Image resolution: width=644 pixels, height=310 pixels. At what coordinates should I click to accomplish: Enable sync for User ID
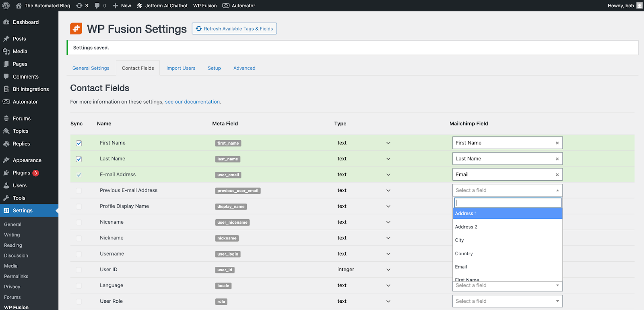pos(79,270)
